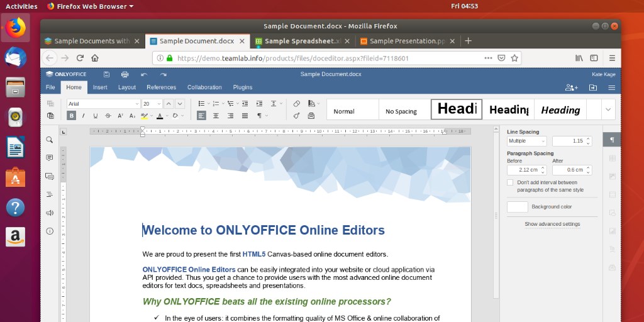The height and width of the screenshot is (322, 644).
Task: Open the Mail Merge toolbar icon
Action: 311,116
